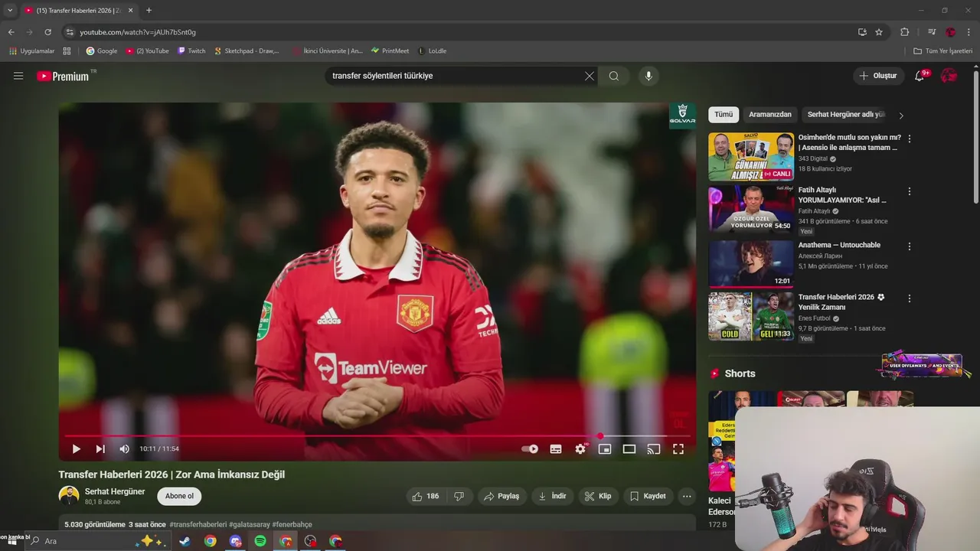Open Anathema — Untouchable video thumbnail

click(751, 264)
